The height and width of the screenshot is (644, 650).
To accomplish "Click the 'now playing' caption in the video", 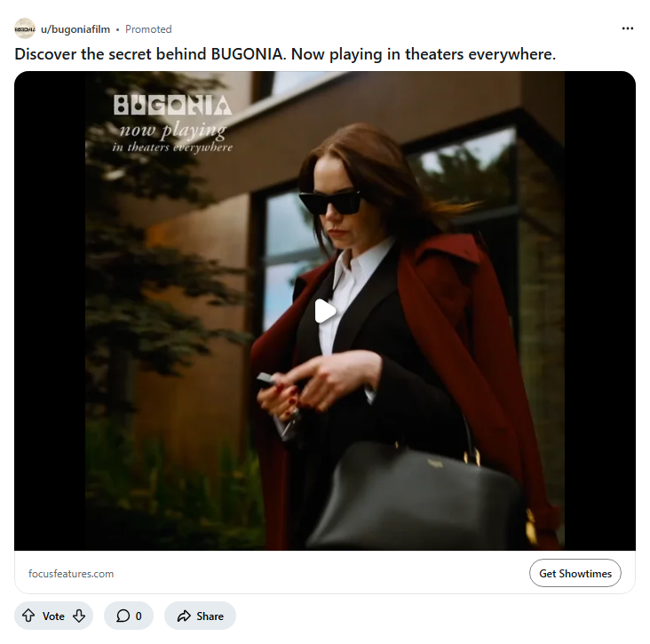I will [173, 131].
